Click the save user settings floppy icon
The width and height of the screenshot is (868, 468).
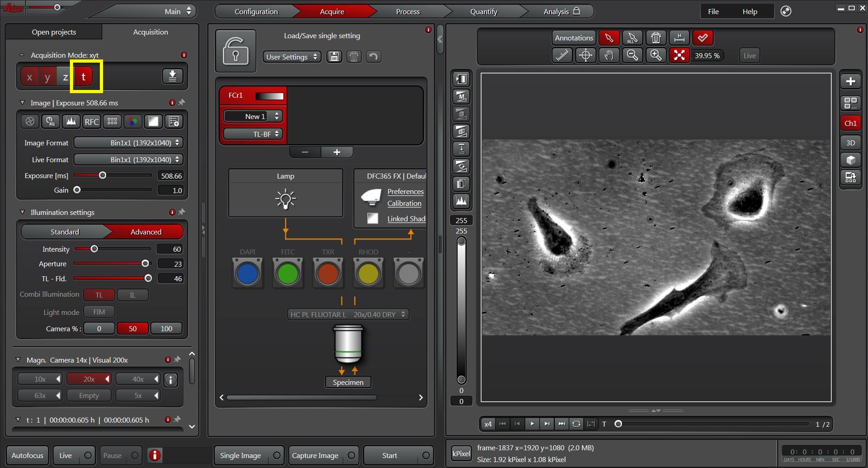pyautogui.click(x=334, y=57)
